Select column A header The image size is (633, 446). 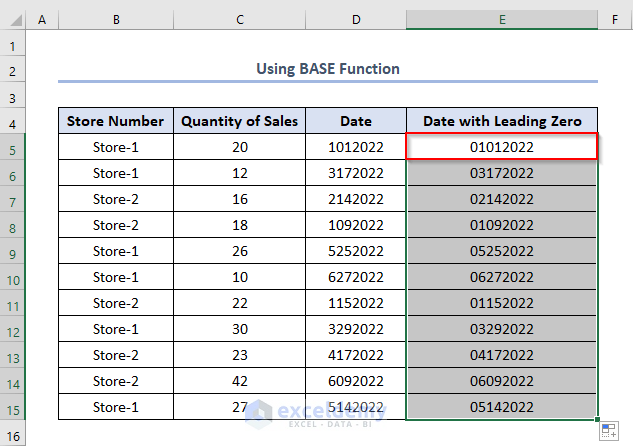coord(42,19)
